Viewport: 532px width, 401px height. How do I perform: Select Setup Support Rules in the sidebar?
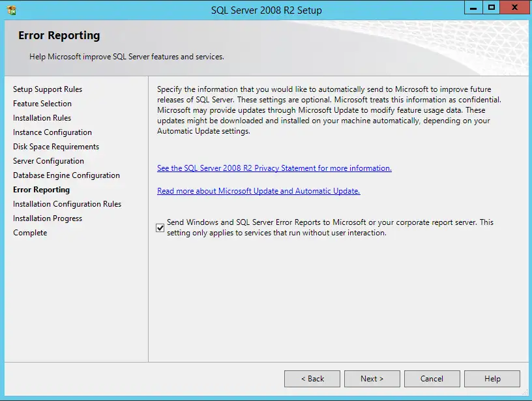point(47,89)
